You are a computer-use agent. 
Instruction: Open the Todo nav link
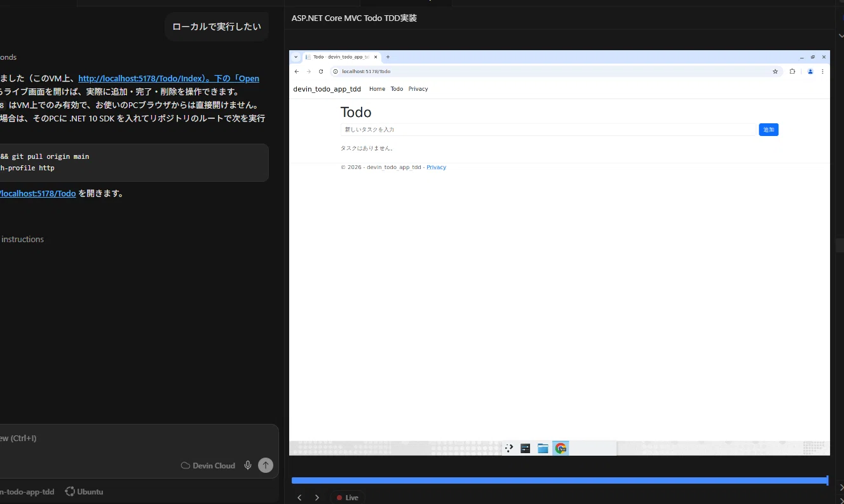click(x=397, y=89)
